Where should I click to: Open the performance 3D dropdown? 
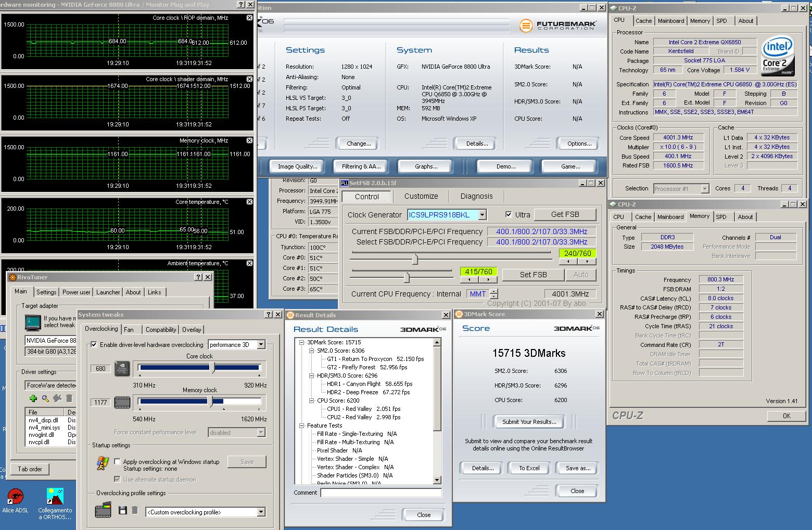pos(261,344)
